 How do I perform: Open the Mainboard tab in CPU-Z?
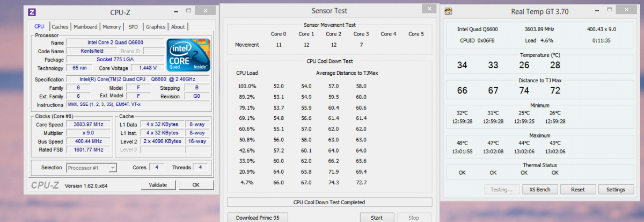click(x=85, y=27)
